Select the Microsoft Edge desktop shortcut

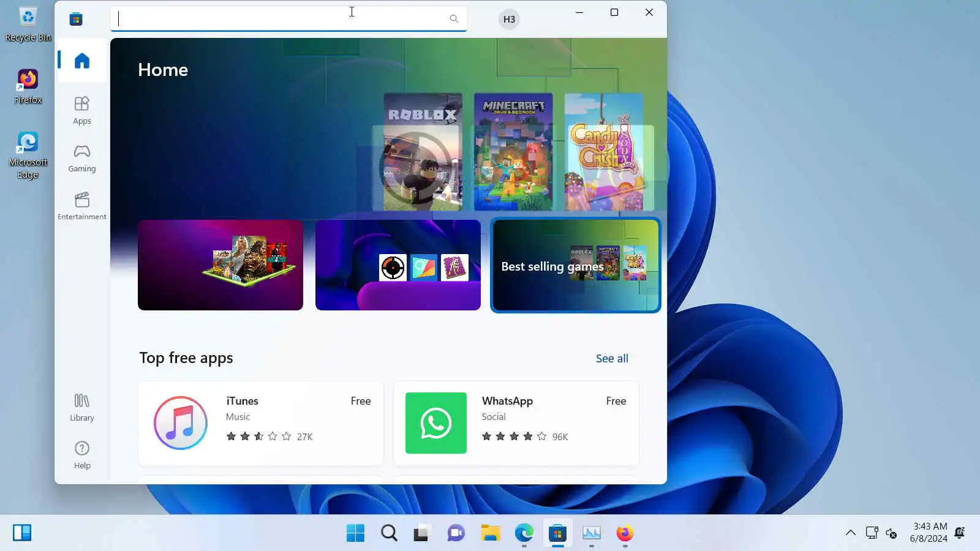[28, 155]
